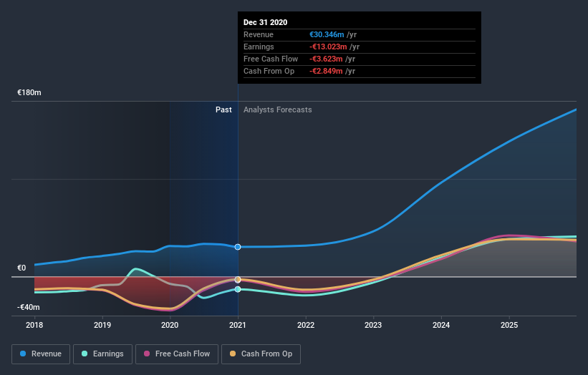Select the Revenue data point at 2021
The image size is (588, 375).
[x=238, y=247]
